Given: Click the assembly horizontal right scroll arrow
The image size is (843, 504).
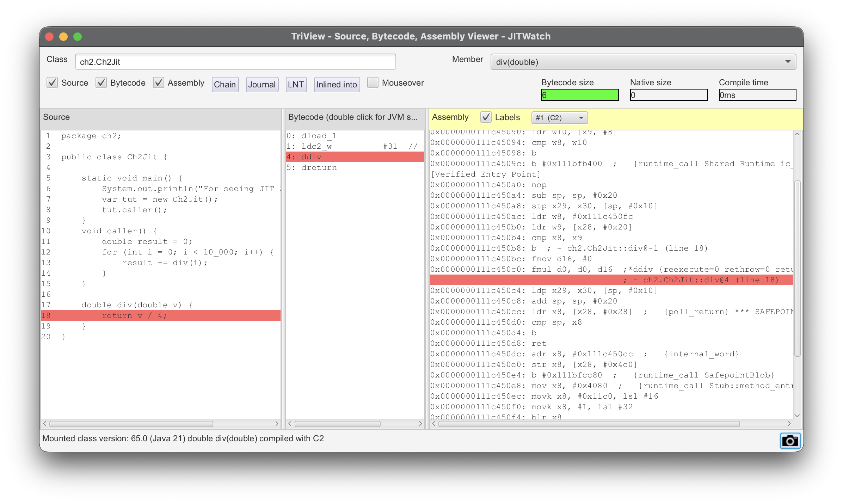Looking at the screenshot, I should pos(789,424).
